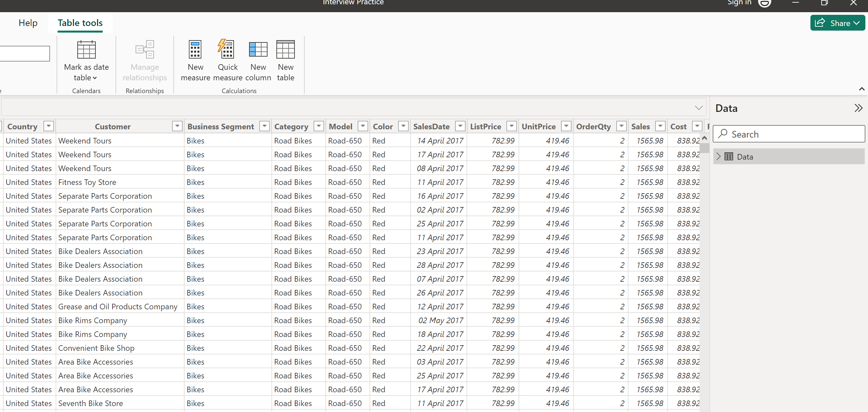Collapse the Data pane with double chevron

tap(858, 108)
